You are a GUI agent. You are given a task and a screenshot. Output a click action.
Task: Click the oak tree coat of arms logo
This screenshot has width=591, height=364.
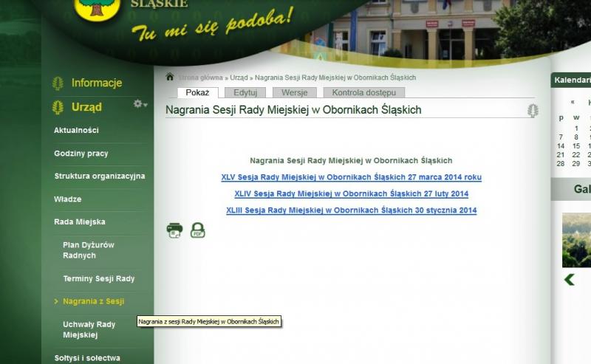click(93, 7)
